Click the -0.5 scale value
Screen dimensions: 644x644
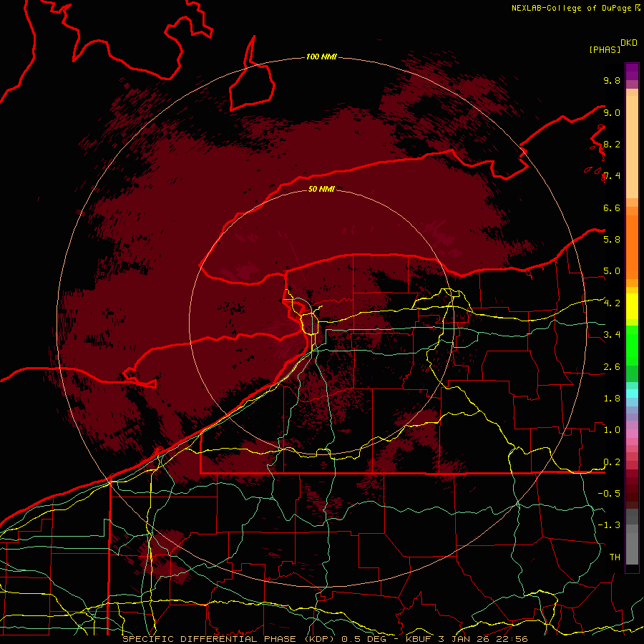(x=609, y=494)
